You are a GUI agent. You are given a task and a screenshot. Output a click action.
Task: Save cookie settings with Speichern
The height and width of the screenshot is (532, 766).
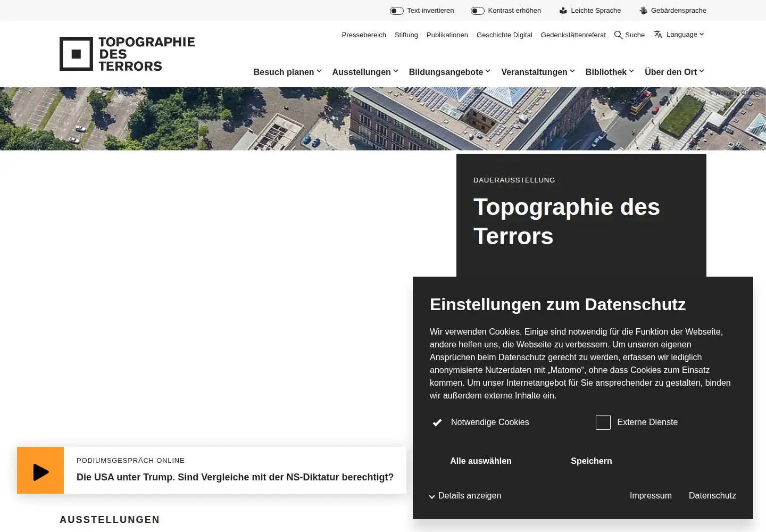click(592, 461)
